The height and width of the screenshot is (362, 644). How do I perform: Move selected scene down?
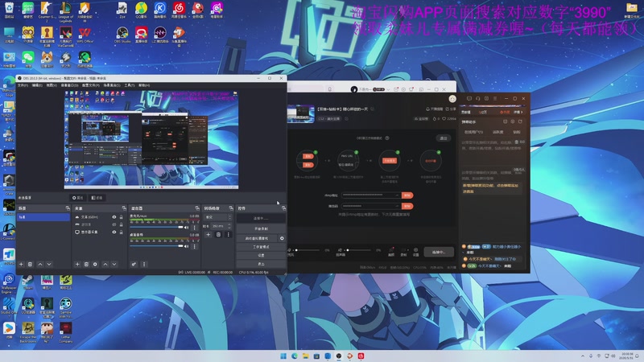[49, 265]
